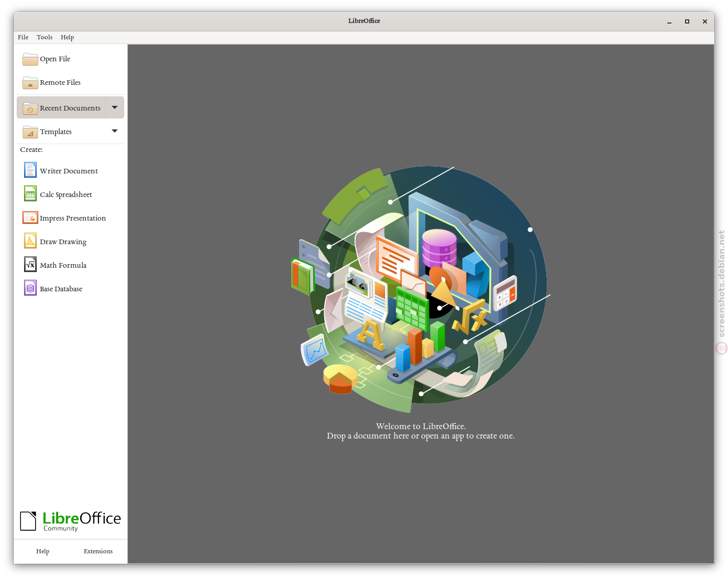Click the Open File folder icon
The height and width of the screenshot is (579, 728).
[30, 59]
